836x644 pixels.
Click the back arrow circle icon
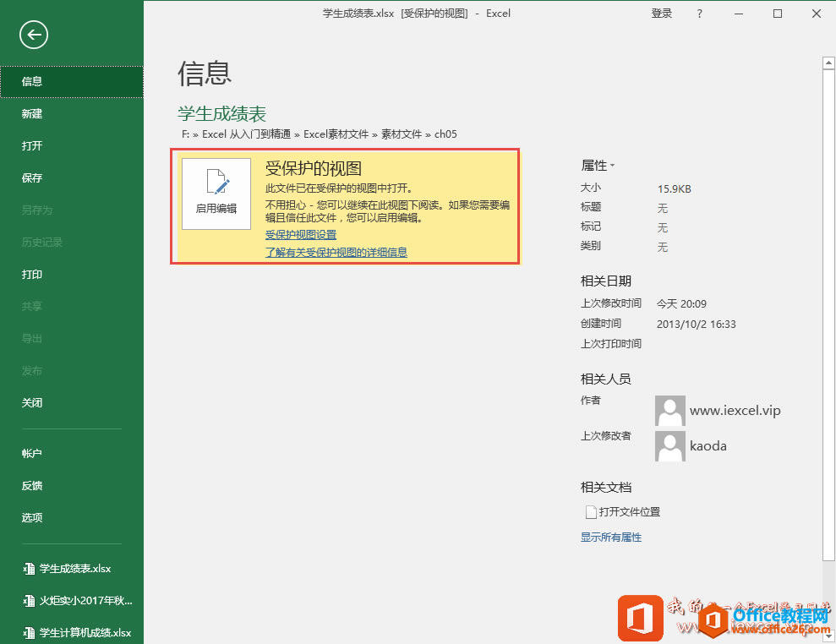pyautogui.click(x=34, y=35)
